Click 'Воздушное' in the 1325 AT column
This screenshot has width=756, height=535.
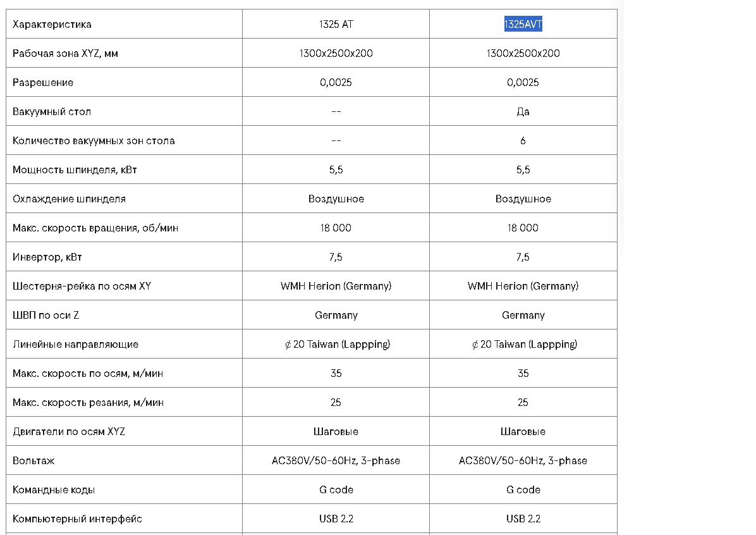[336, 199]
